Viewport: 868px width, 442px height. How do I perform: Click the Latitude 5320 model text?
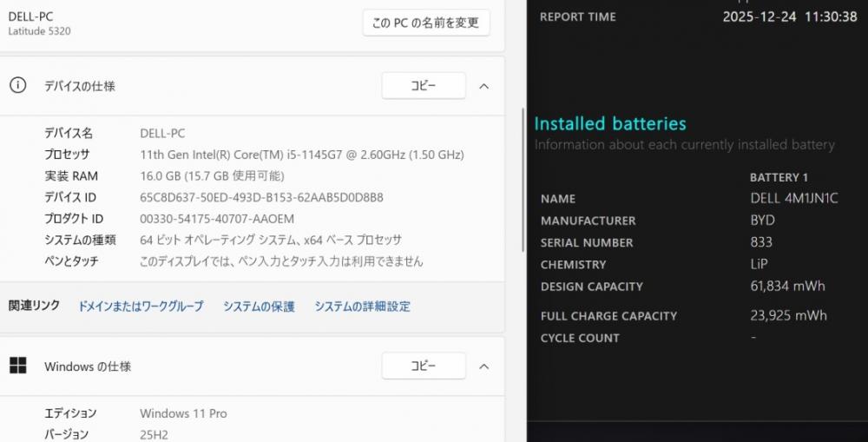coord(39,31)
